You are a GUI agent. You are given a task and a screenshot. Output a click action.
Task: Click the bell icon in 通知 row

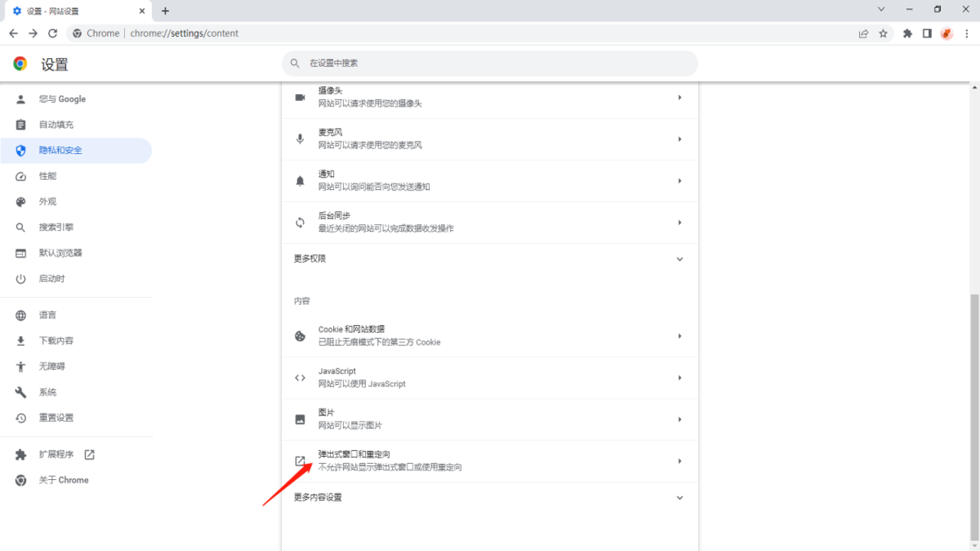click(x=300, y=181)
